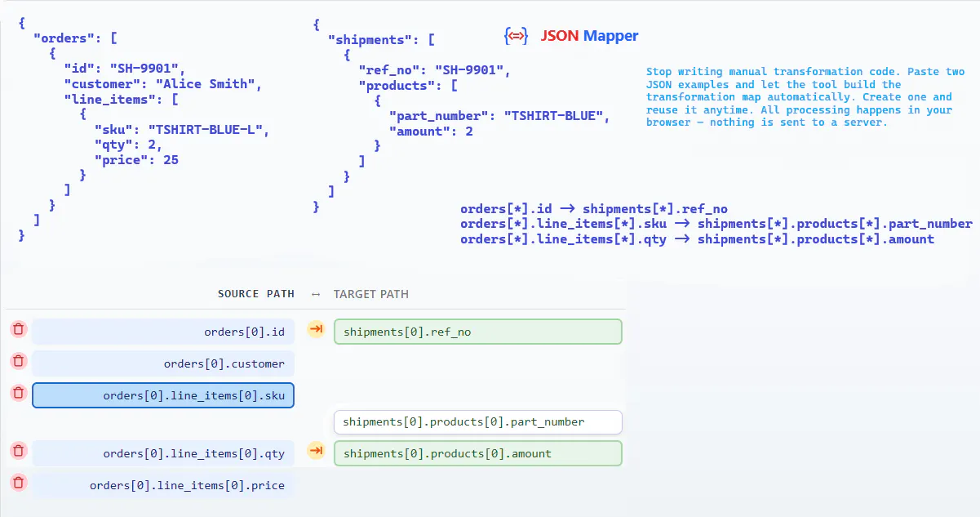This screenshot has height=517, width=980.
Task: Click the JSON Mapper title
Action: 589,36
